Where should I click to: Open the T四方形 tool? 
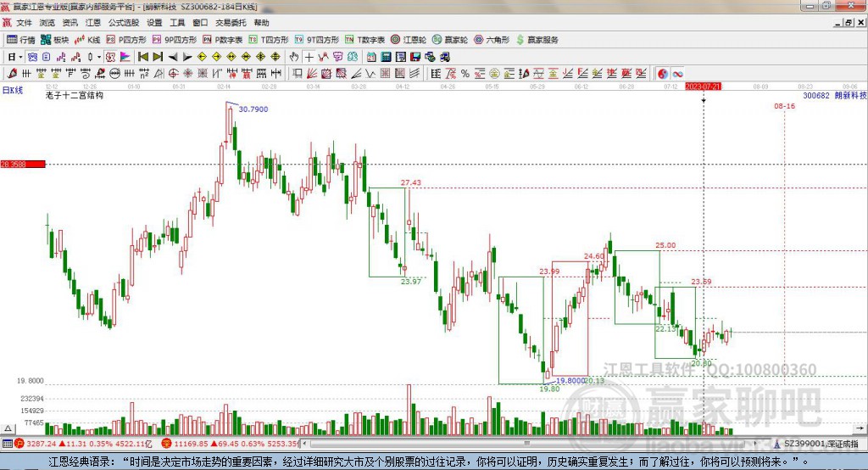pyautogui.click(x=269, y=40)
